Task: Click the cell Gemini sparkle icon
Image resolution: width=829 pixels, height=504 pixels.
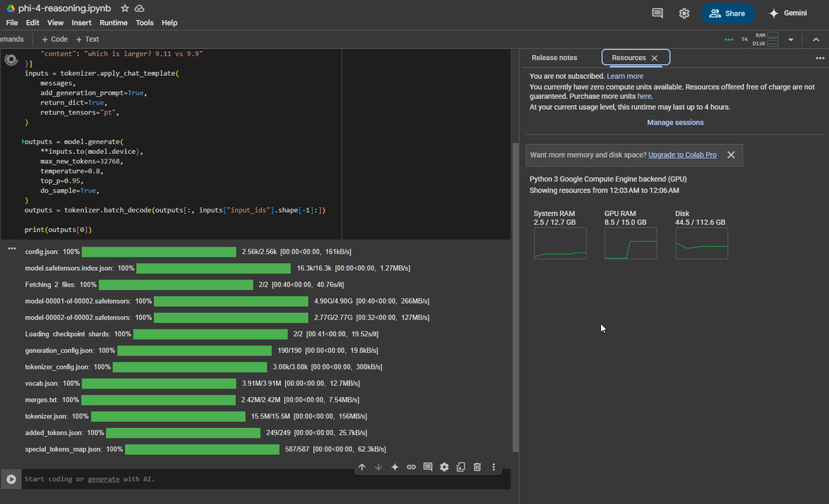Action: (394, 467)
